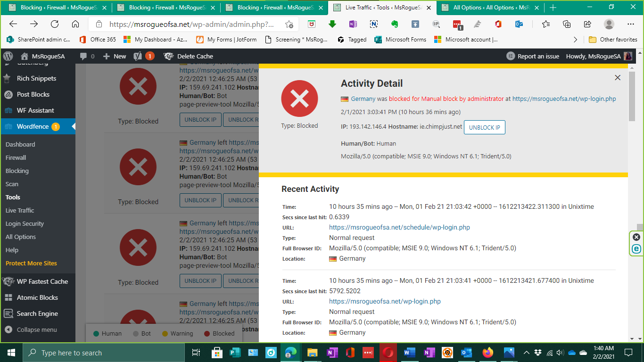Screen dimensions: 644x362
Task: Open the + New content dropdown
Action: pyautogui.click(x=115, y=56)
